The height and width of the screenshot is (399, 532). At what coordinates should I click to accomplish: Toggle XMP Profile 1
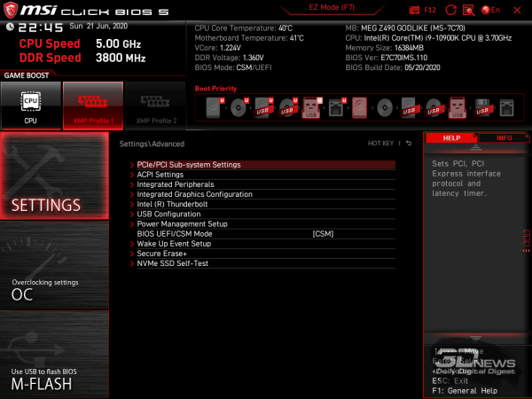click(92, 106)
